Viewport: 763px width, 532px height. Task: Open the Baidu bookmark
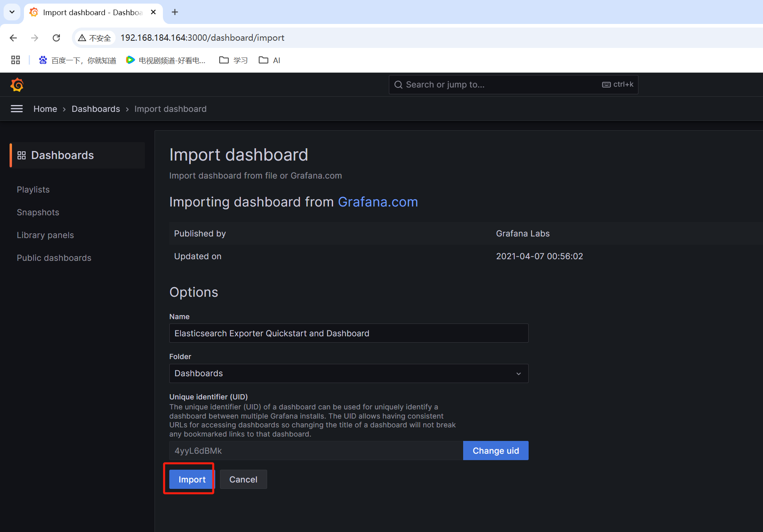77,60
